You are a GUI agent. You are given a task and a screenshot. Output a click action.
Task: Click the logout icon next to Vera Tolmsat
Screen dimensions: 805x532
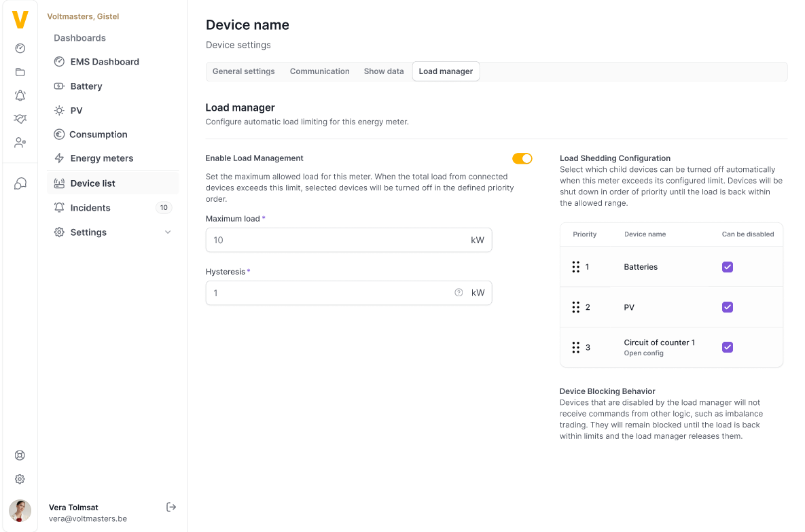coord(171,507)
